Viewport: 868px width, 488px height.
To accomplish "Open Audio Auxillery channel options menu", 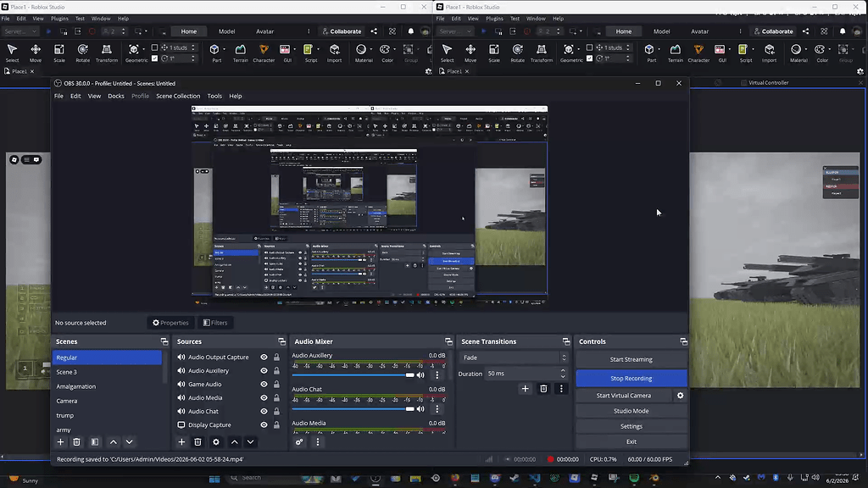I will click(x=437, y=375).
